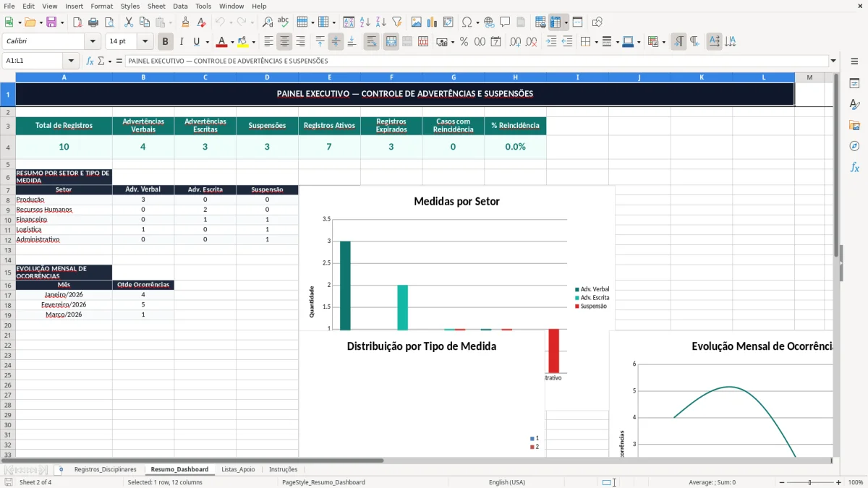Toggle Print Preview

109,22
